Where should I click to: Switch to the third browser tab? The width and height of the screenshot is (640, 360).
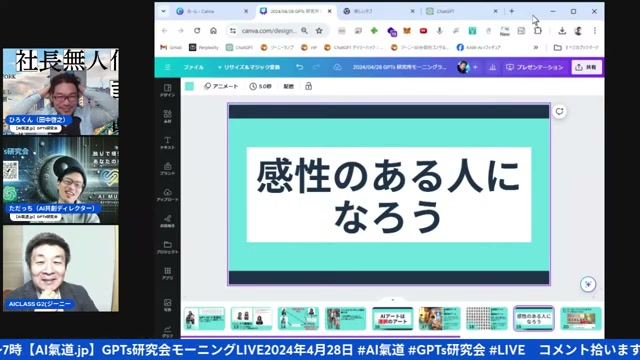tap(379, 11)
